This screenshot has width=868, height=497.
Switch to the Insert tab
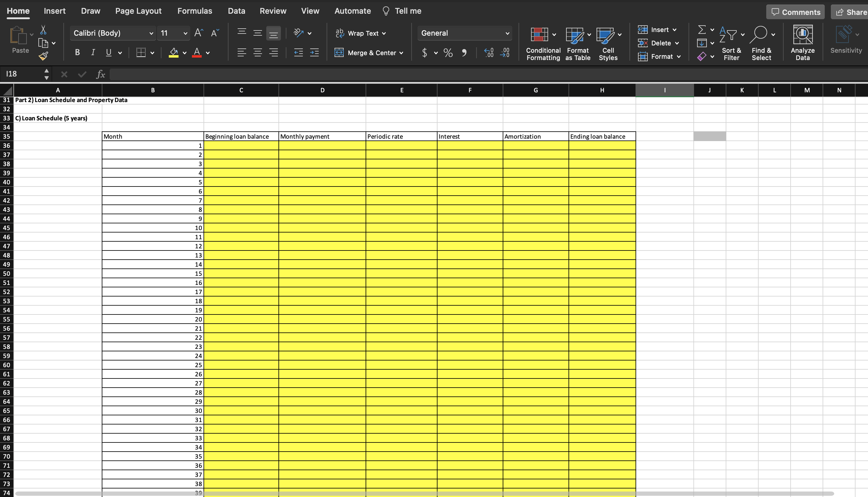(x=55, y=11)
